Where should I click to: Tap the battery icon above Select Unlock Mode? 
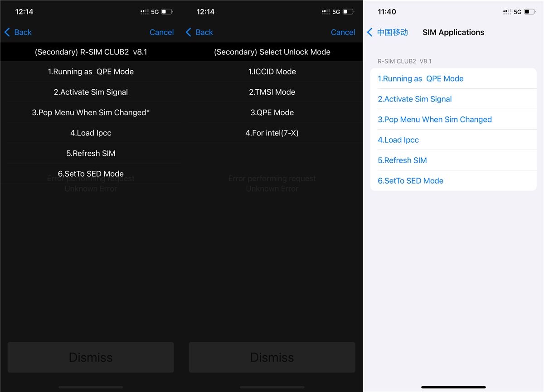pos(348,12)
